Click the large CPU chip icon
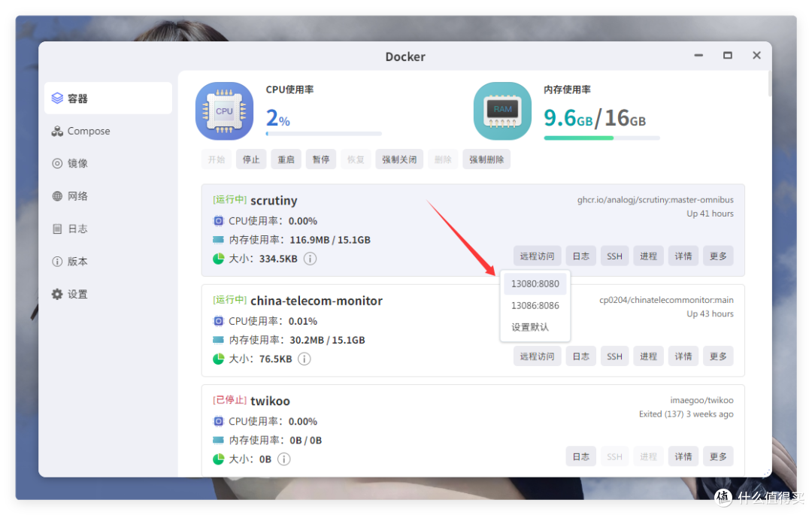Screen dimensions: 812x515 click(224, 111)
